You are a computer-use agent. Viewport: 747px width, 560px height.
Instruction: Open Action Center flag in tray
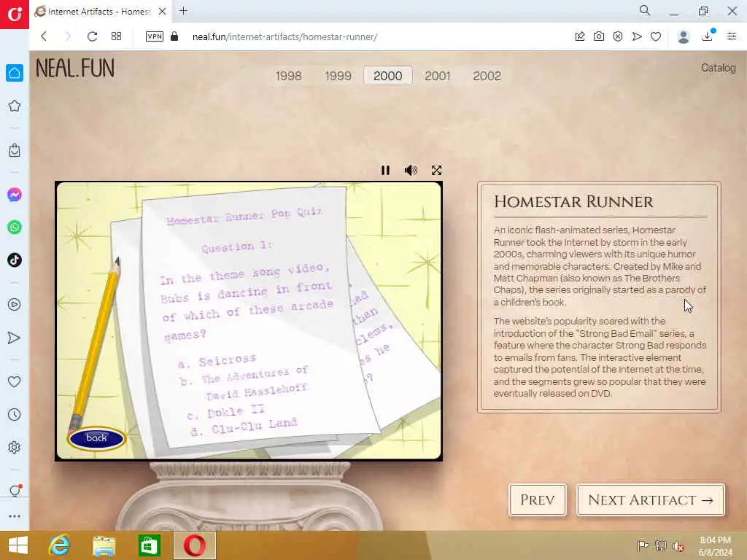642,545
